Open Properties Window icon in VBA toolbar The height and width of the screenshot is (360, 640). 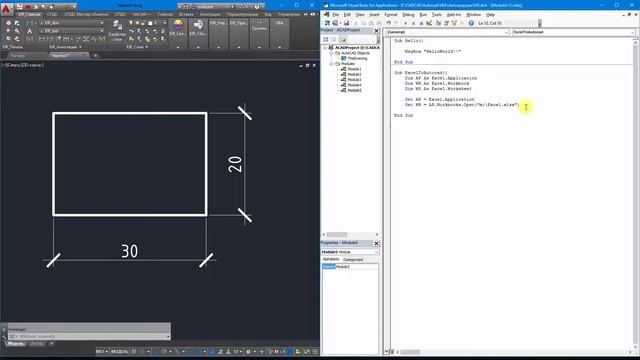(446, 23)
